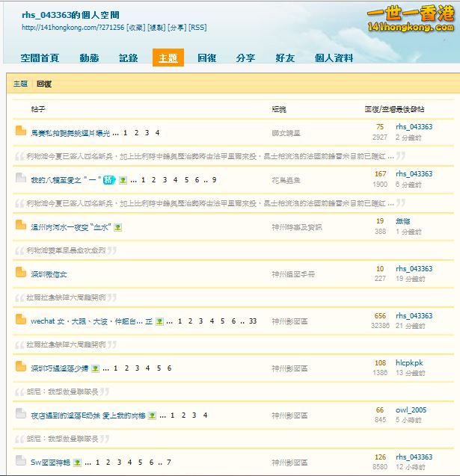Open the 個人資料 tab
Screen dimensions: 460x476
(334, 58)
